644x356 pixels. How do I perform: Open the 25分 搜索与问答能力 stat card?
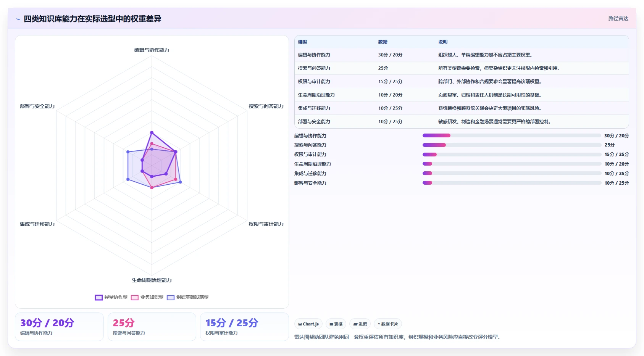pyautogui.click(x=152, y=327)
